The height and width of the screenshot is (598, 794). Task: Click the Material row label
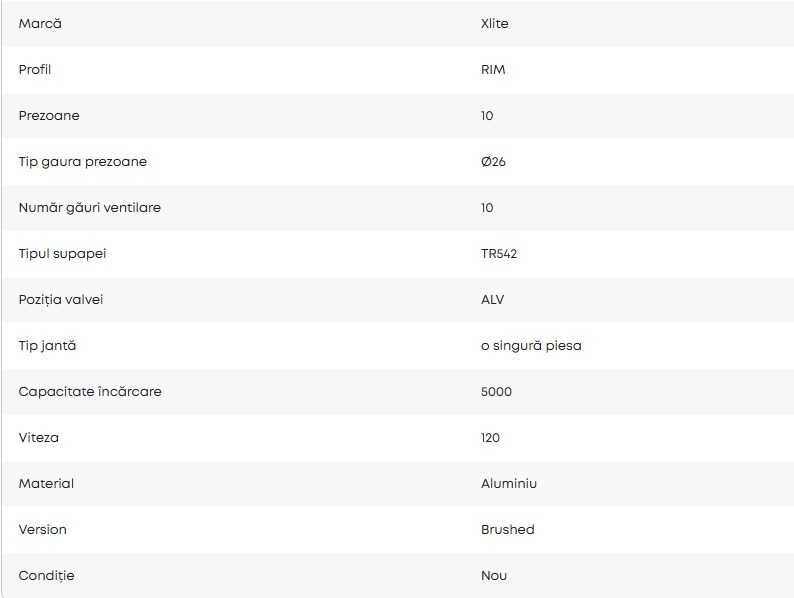pos(46,483)
